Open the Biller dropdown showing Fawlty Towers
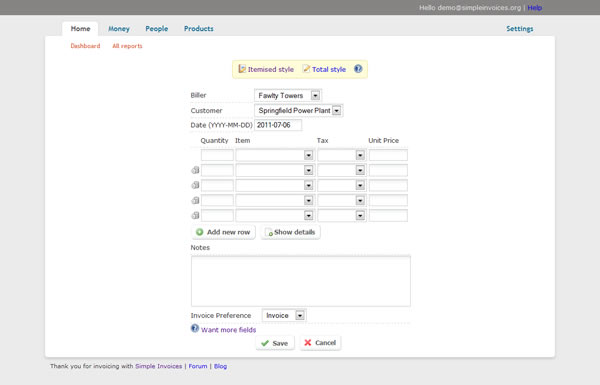The height and width of the screenshot is (385, 600). [288, 95]
